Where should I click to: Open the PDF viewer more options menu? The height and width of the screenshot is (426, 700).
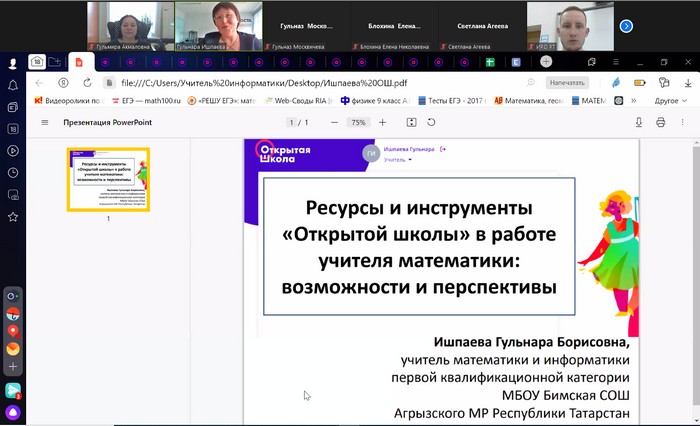click(682, 122)
